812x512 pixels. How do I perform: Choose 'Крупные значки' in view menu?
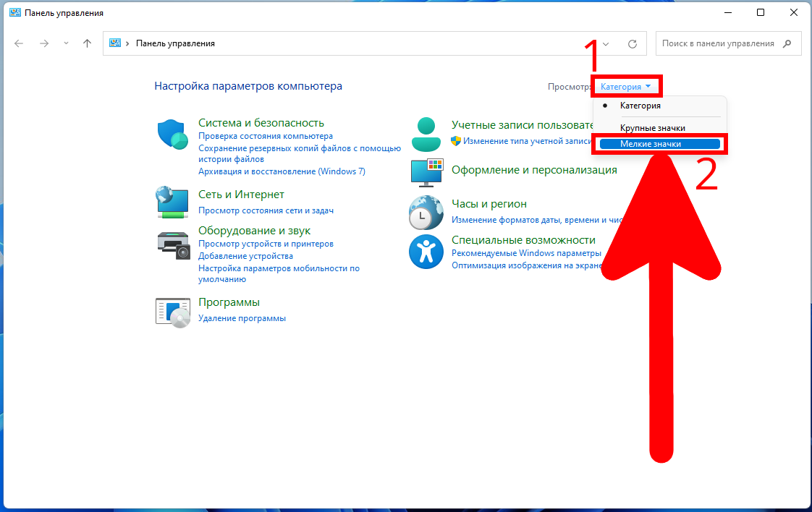point(652,128)
